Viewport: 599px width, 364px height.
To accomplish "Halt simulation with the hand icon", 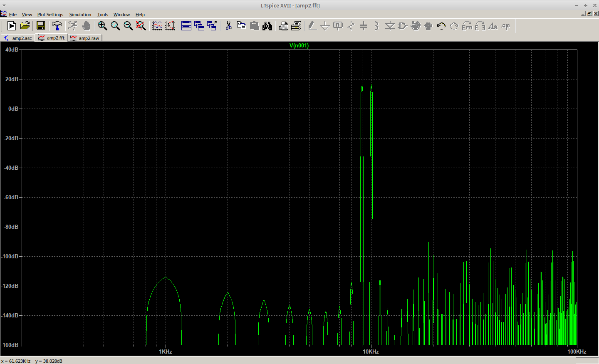I will 86,26.
